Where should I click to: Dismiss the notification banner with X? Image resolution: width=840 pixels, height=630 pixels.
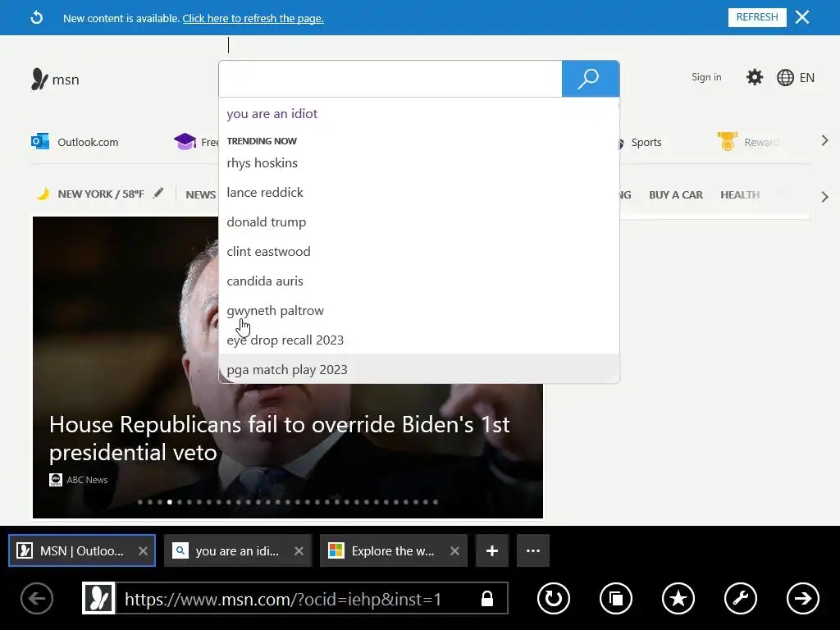click(x=802, y=17)
